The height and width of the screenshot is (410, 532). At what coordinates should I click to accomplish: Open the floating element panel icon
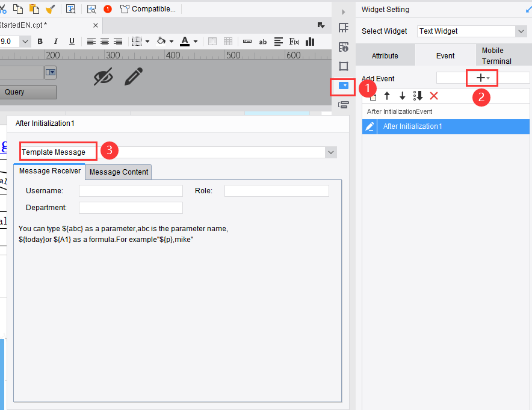pyautogui.click(x=344, y=66)
